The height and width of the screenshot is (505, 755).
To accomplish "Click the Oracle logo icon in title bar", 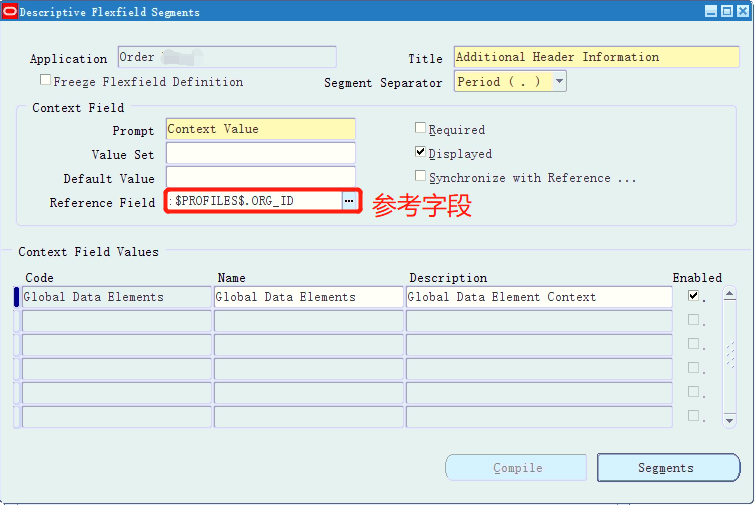I will (10, 11).
